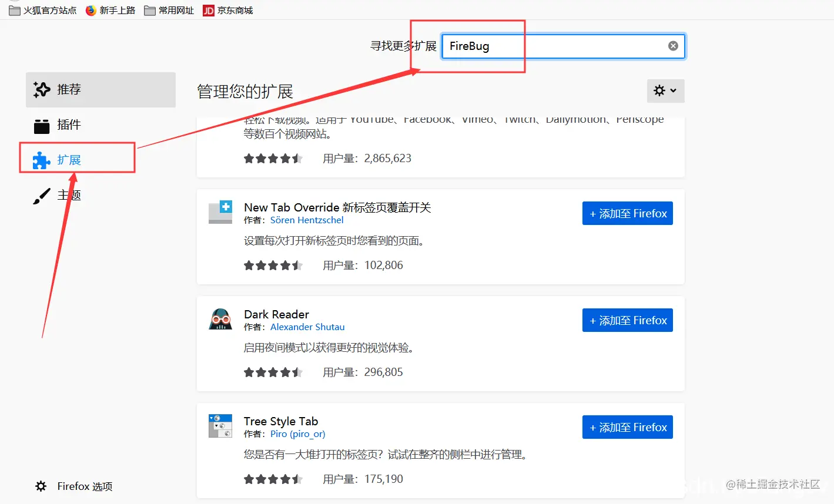Click the description 设置每次打开新标签页时您看到的页面。
This screenshot has width=834, height=504.
pyautogui.click(x=334, y=241)
